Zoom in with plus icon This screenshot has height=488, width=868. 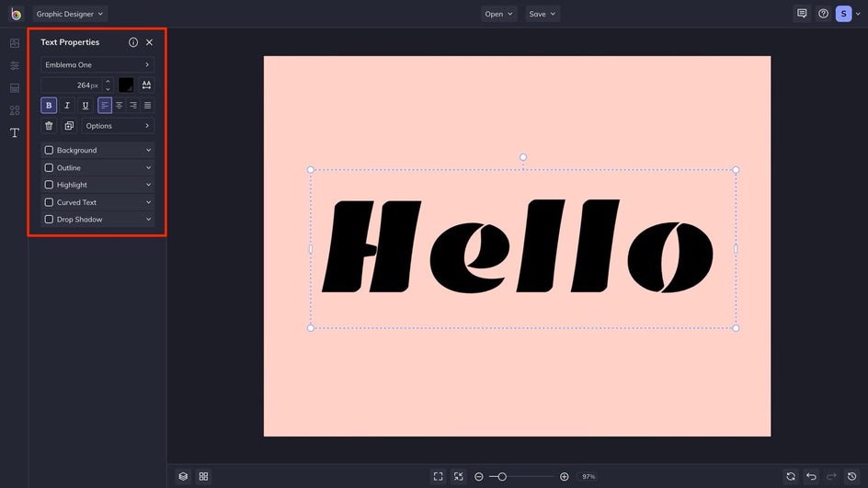pyautogui.click(x=564, y=476)
